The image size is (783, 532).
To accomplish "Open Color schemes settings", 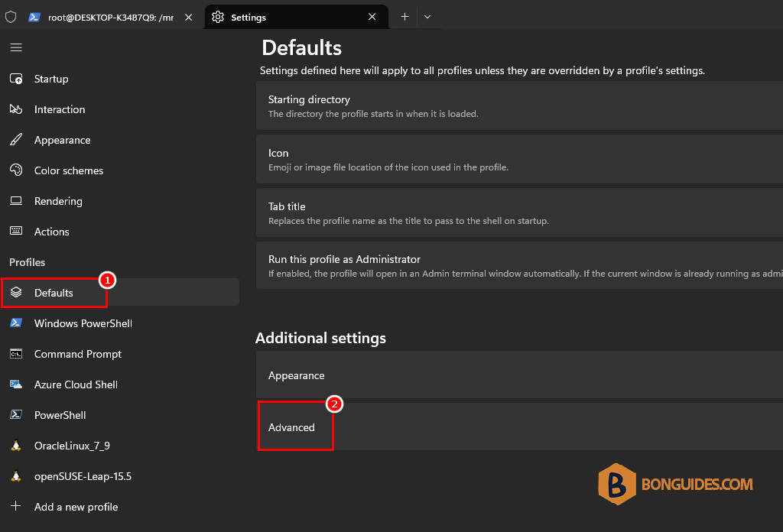I will pos(120,170).
